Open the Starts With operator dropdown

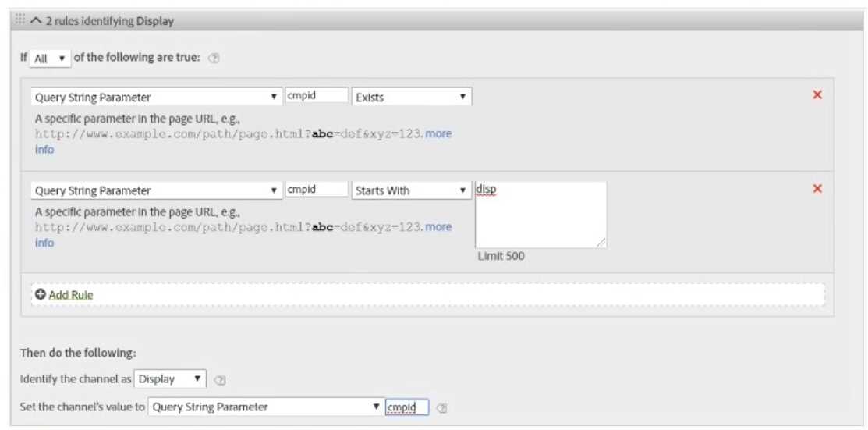pos(411,190)
